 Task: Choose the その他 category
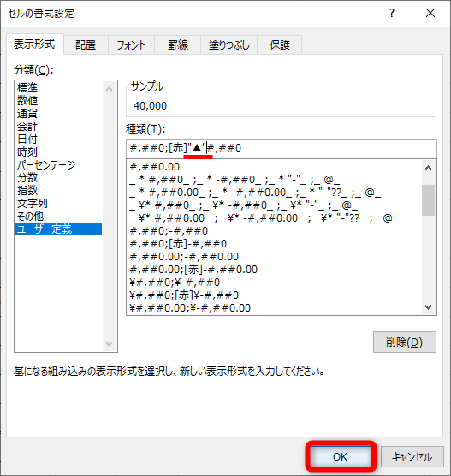58,216
